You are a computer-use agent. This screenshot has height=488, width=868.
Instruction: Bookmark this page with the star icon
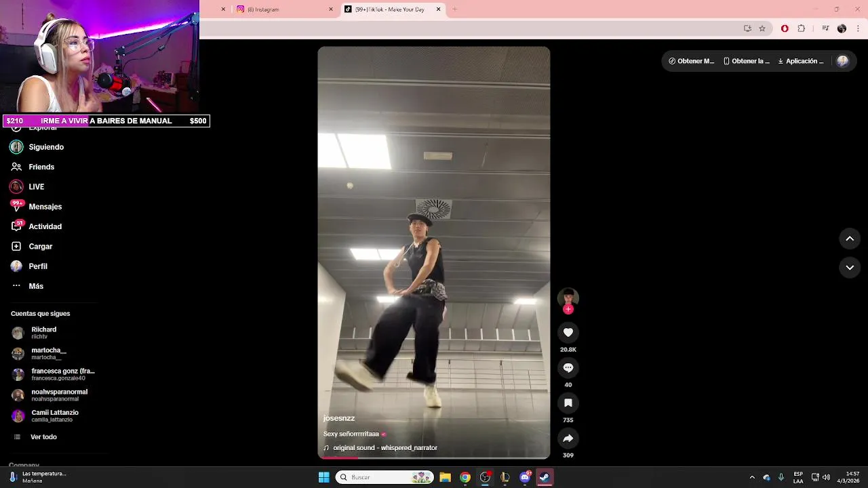(x=762, y=28)
